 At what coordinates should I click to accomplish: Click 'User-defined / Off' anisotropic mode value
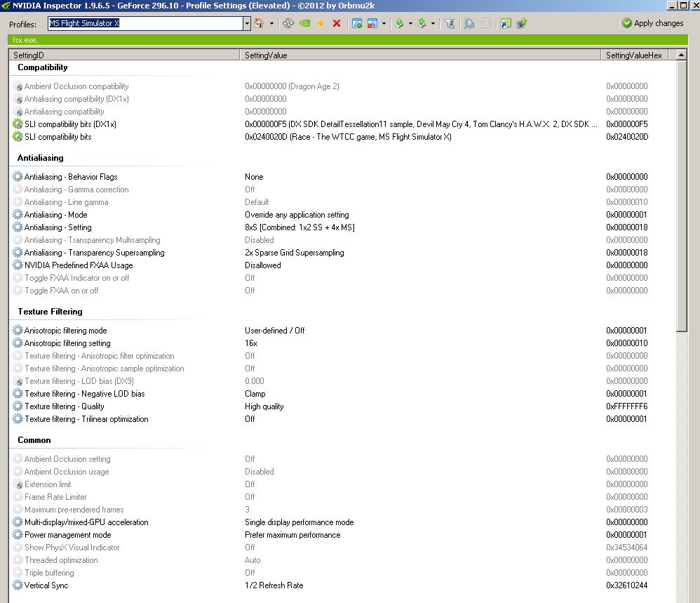point(274,331)
